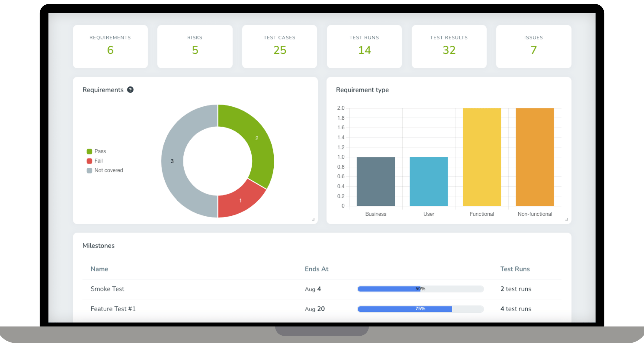Click the Test Cases card showing 25
Viewport: 644px width, 343px height.
click(x=279, y=46)
